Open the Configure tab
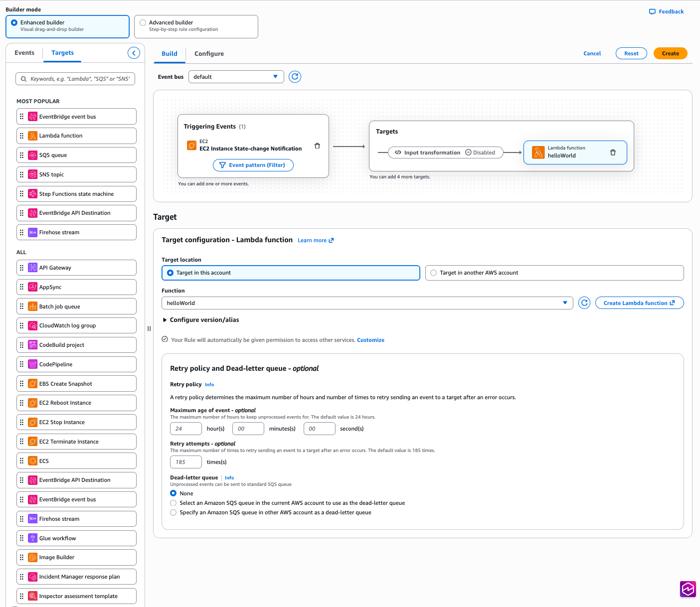 209,54
